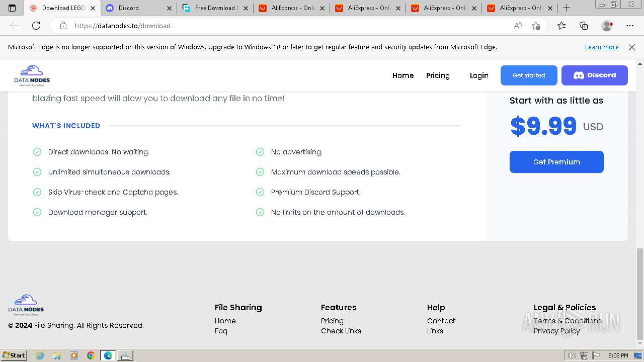Image resolution: width=644 pixels, height=362 pixels.
Task: Refresh the page with the reload icon
Action: [36, 26]
